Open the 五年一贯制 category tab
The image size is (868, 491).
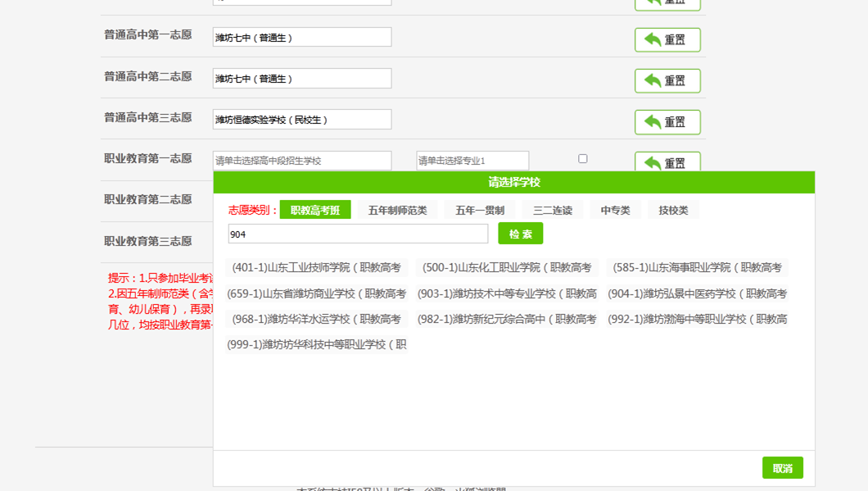pos(480,210)
